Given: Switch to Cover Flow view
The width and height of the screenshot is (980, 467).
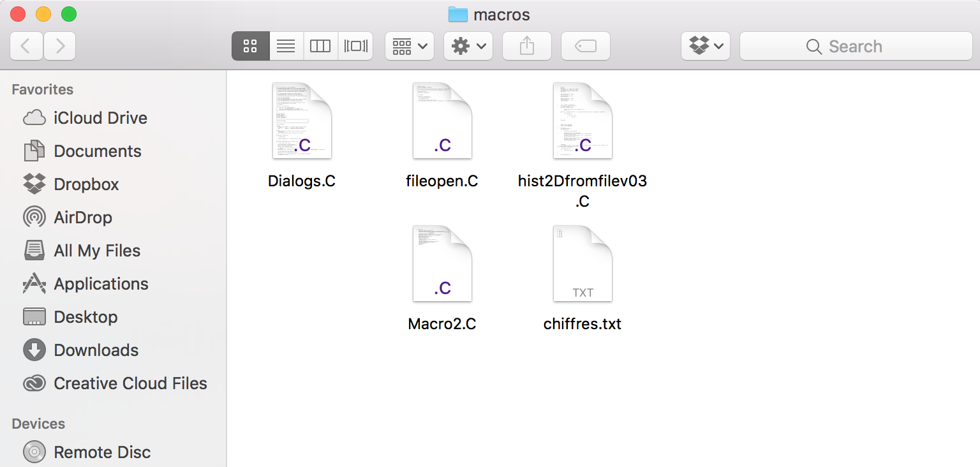Looking at the screenshot, I should 355,46.
